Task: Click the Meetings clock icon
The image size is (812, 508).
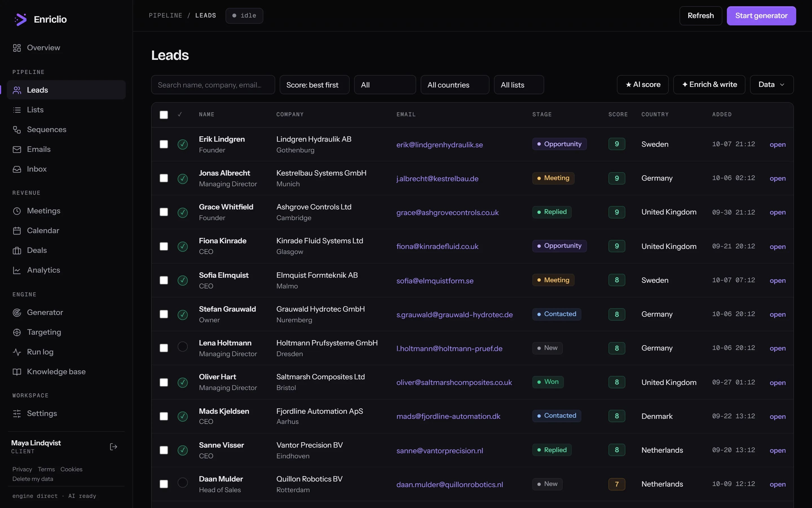Action: 17,211
